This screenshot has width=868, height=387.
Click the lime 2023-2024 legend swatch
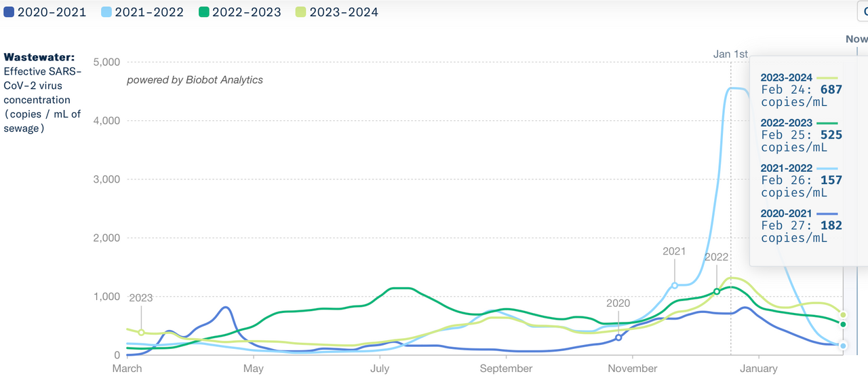click(x=300, y=12)
